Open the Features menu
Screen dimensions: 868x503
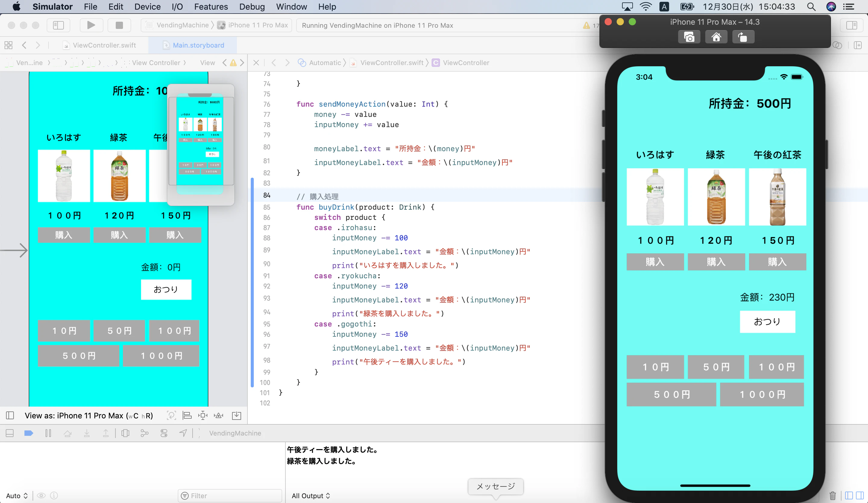(x=211, y=7)
